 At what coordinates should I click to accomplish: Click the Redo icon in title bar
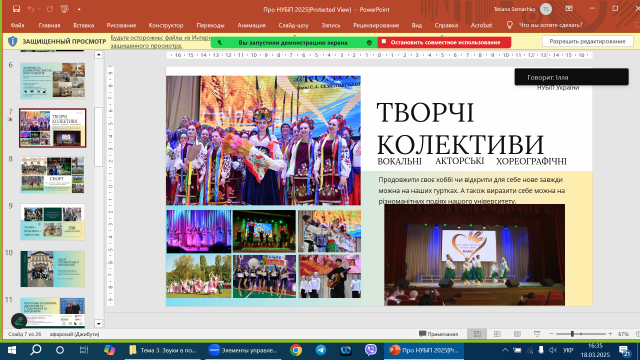point(50,9)
